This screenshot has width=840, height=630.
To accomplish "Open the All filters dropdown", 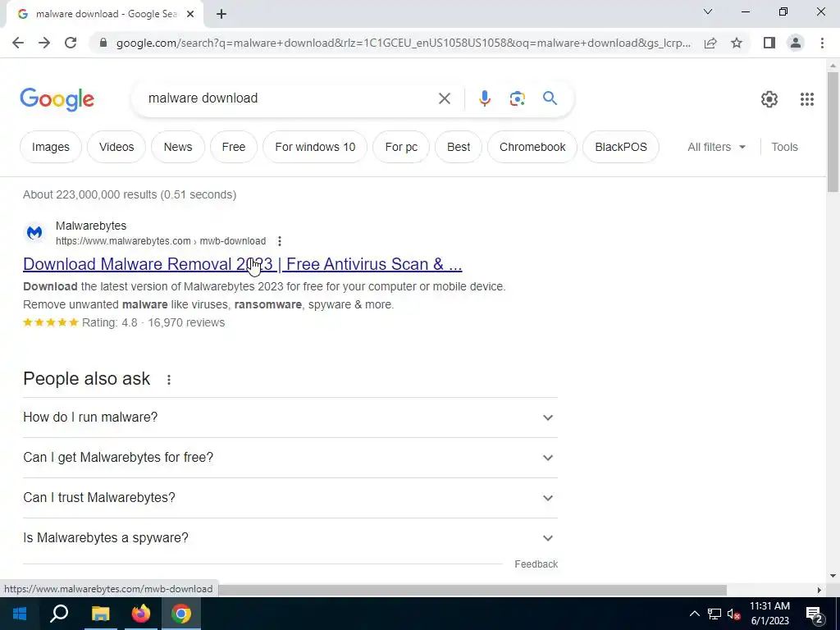I will (716, 147).
